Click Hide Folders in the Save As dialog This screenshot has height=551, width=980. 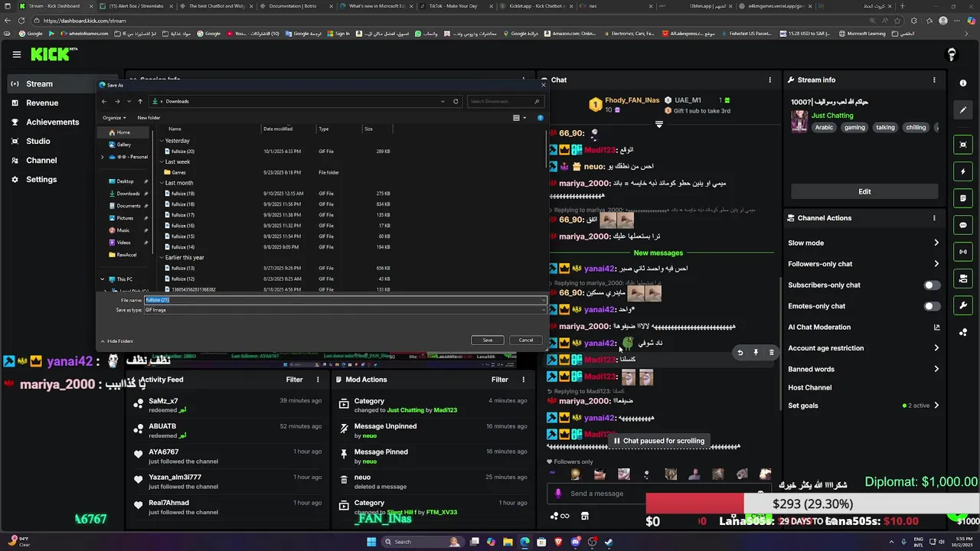117,341
